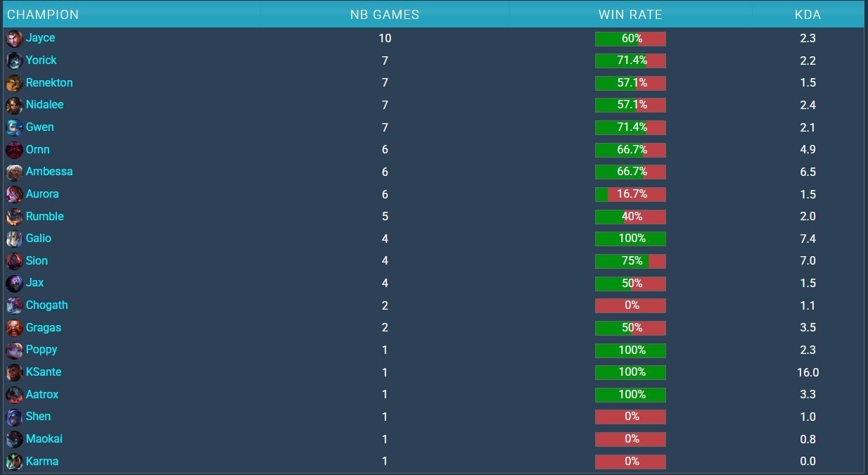The height and width of the screenshot is (475, 868).
Task: Open the Maokai champion name link
Action: tap(44, 438)
